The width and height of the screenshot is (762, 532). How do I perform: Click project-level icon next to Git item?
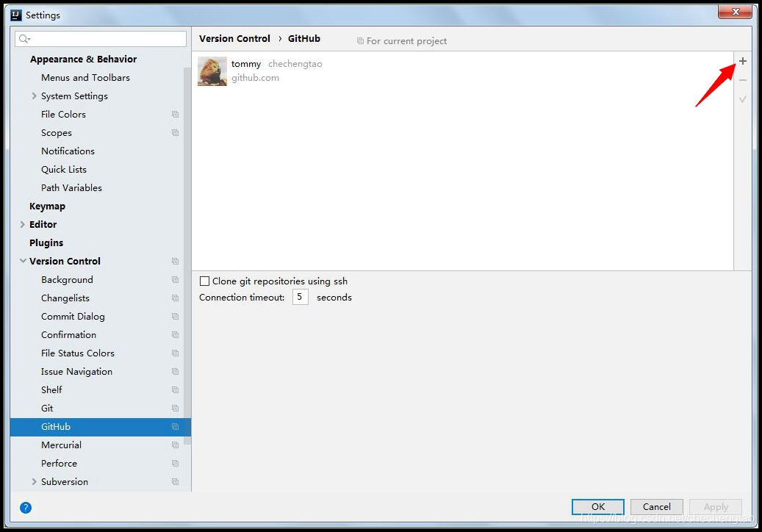[175, 409]
